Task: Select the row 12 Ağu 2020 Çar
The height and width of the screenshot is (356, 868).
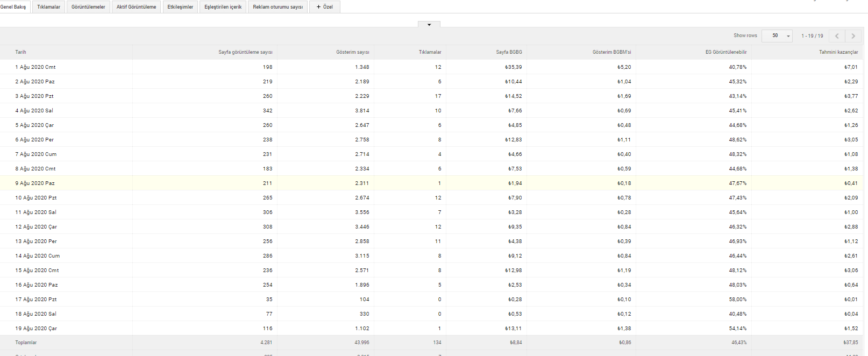Action: click(432, 227)
